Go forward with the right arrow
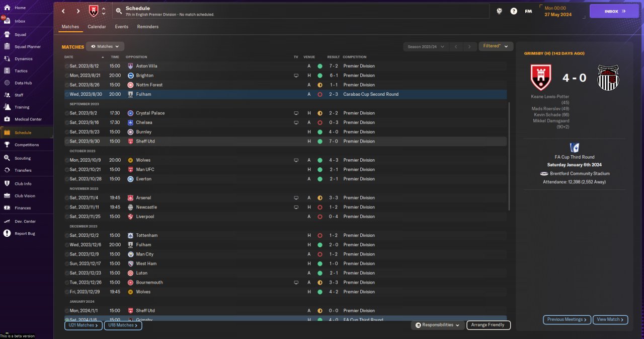The image size is (644, 339). 78,11
